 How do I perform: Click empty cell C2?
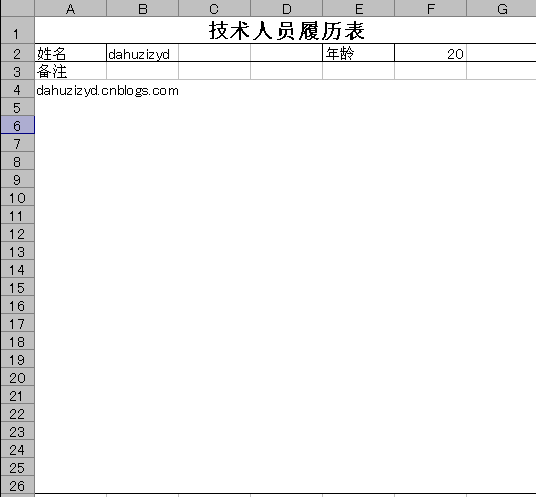214,53
